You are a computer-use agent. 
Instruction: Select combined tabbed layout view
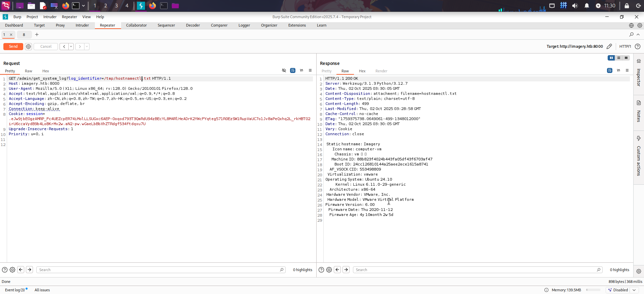coord(626,58)
